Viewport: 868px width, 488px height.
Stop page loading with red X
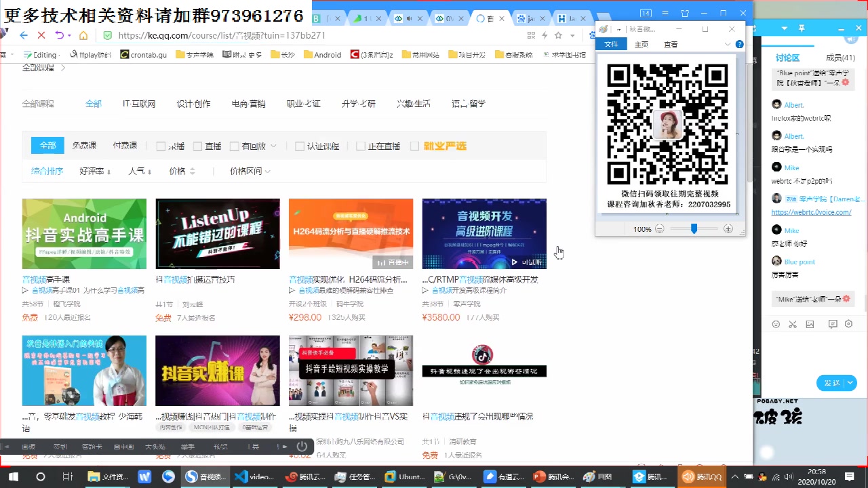(41, 35)
